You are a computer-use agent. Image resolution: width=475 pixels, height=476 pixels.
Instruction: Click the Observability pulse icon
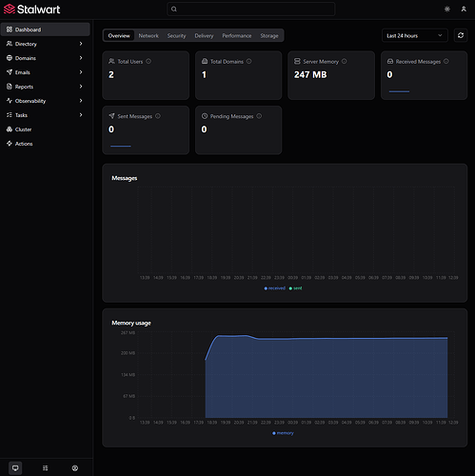tap(10, 101)
